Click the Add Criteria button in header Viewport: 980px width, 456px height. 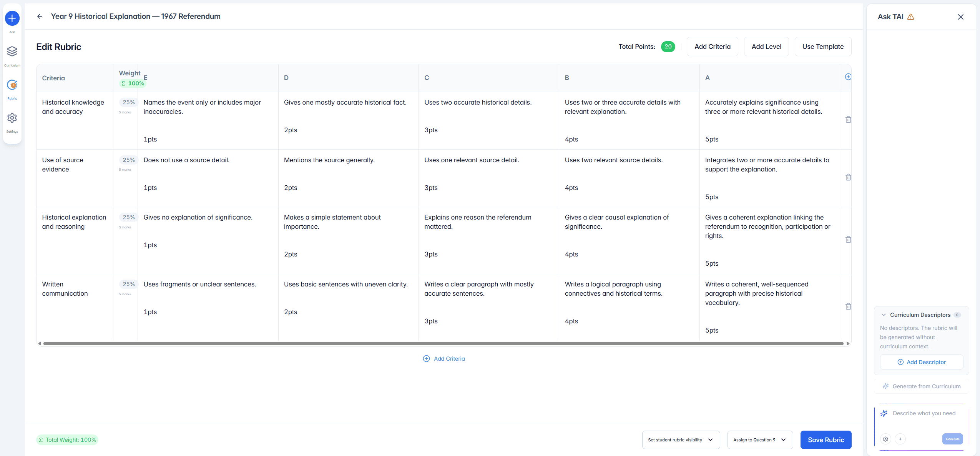tap(712, 47)
